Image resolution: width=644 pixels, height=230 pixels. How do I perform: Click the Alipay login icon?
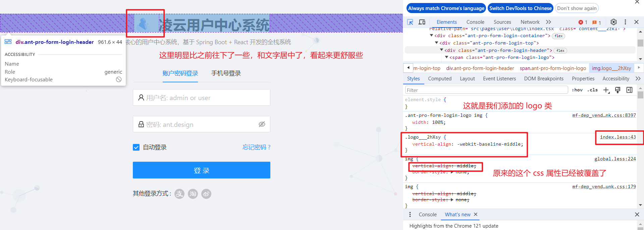click(179, 194)
